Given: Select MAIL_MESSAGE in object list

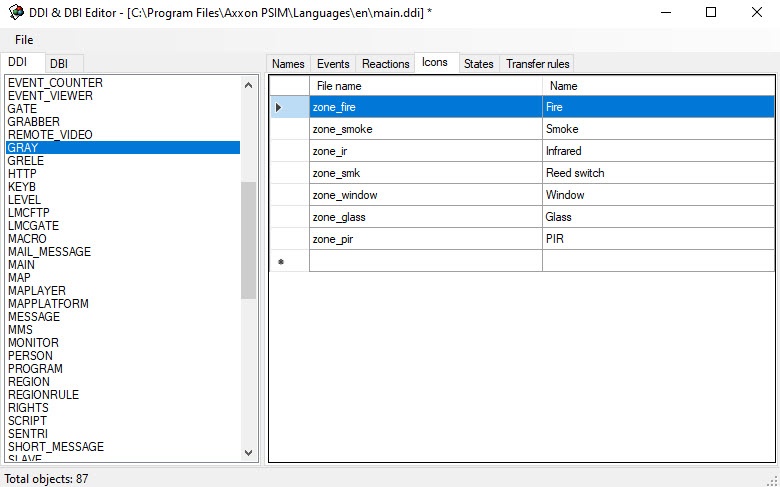Looking at the screenshot, I should 123,252.
